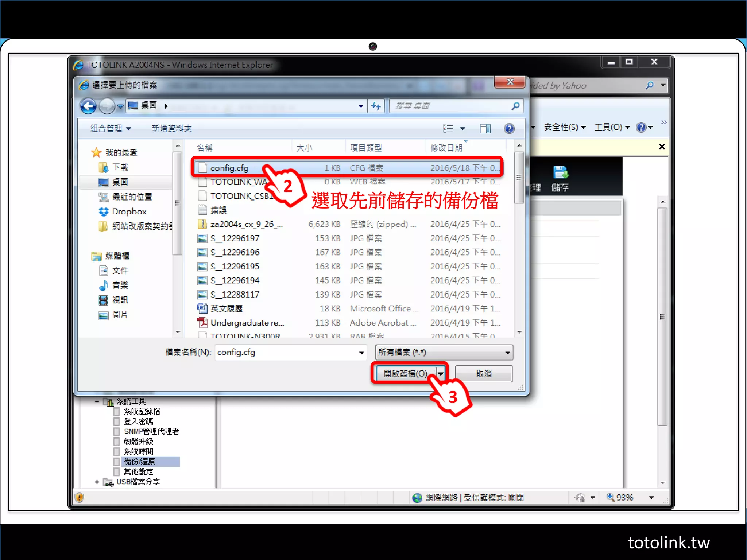Open file dialog help question-mark icon
This screenshot has width=747, height=560.
coord(509,128)
